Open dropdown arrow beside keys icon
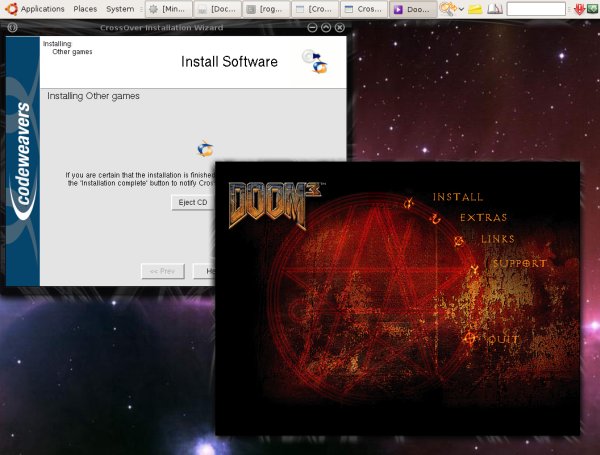Viewport: 600px width, 455px height. click(x=461, y=9)
